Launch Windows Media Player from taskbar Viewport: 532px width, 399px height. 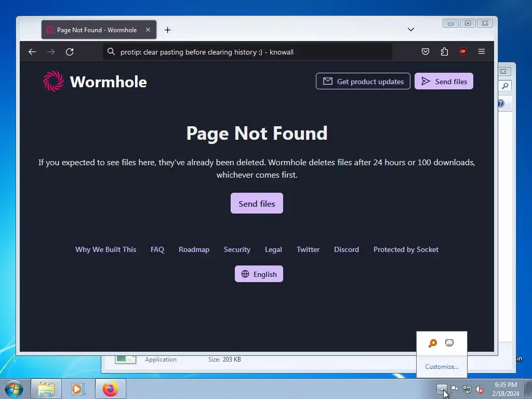(78, 389)
